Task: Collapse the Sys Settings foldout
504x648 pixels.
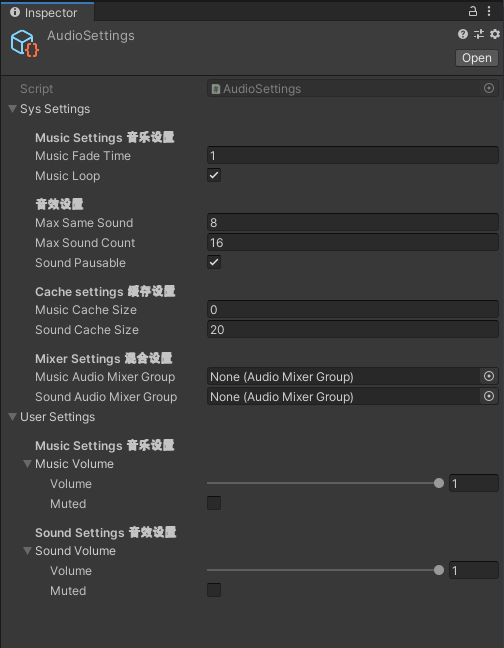Action: pyautogui.click(x=13, y=109)
